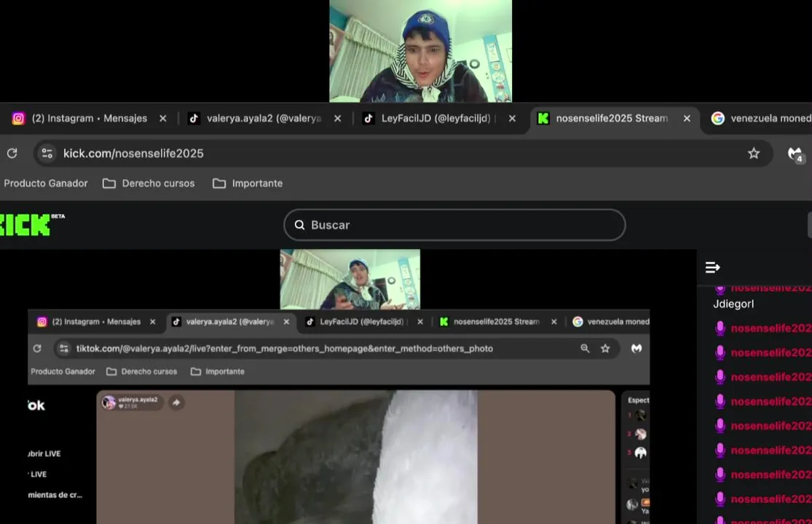Click the third-ranked viewer avatar
Viewport: 812px width, 524px height.
point(641,453)
